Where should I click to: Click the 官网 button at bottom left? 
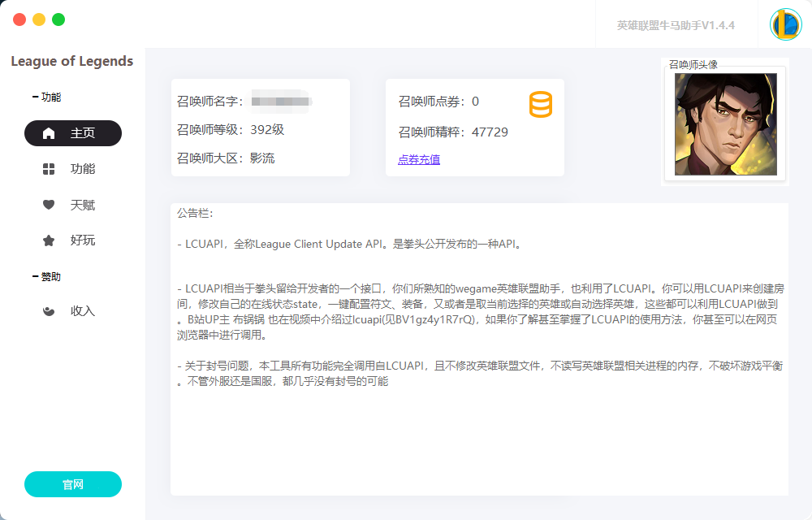pos(72,484)
